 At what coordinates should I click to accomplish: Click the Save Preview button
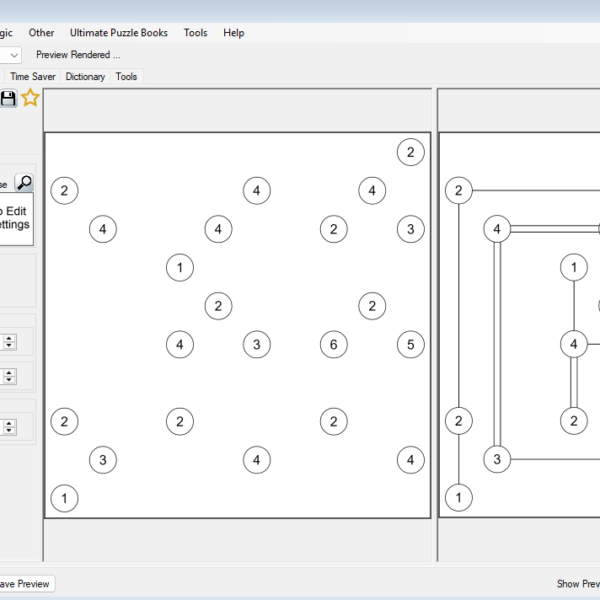coord(26,584)
